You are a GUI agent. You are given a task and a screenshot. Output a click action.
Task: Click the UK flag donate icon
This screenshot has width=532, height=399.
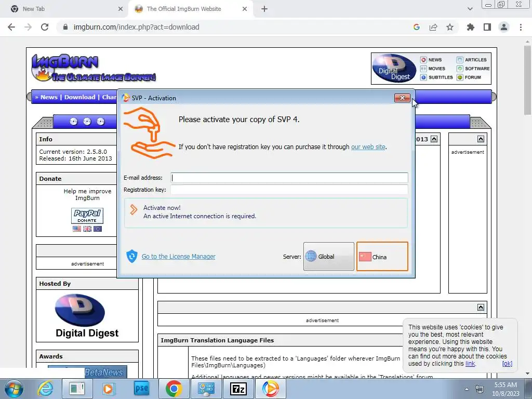[87, 229]
